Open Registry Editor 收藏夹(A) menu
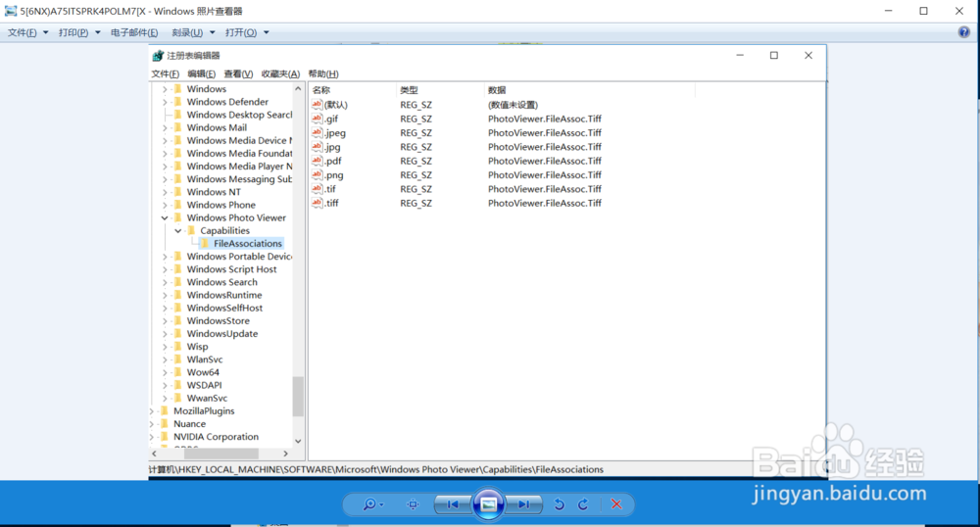The width and height of the screenshot is (980, 527). pos(280,73)
